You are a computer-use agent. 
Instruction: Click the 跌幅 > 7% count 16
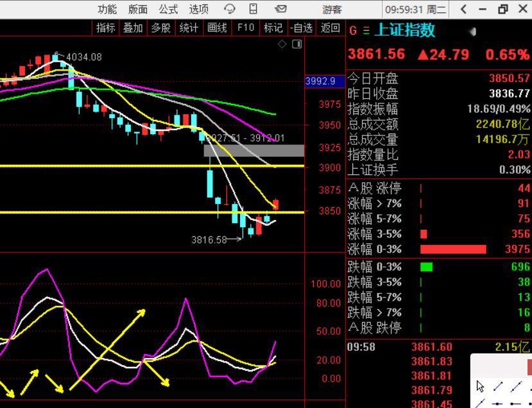click(x=524, y=312)
